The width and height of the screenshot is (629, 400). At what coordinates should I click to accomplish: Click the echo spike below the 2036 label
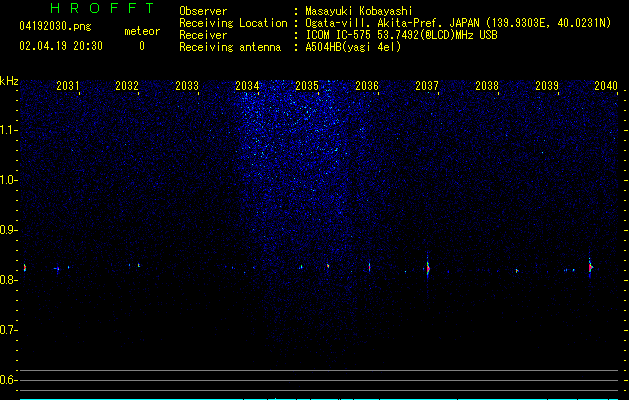point(369,267)
